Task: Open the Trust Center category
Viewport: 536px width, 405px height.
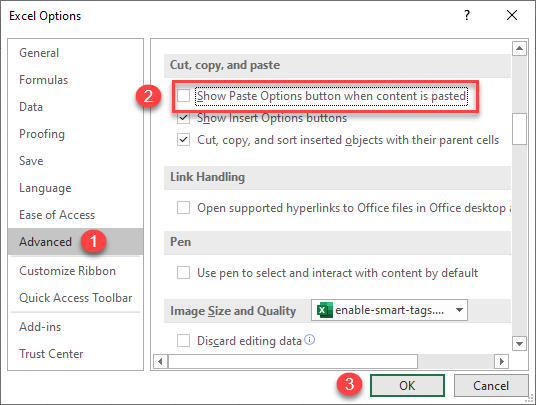Action: 75,354
